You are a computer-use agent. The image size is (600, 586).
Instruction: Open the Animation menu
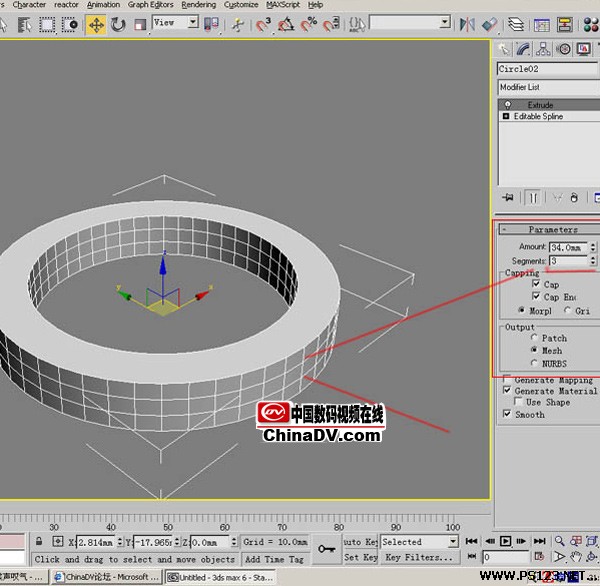click(103, 5)
